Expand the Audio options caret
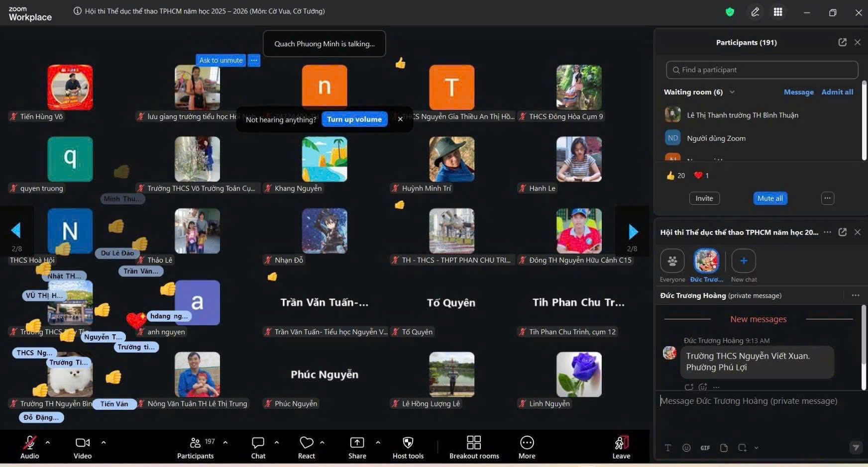Viewport: 868px width, 467px height. click(x=48, y=442)
